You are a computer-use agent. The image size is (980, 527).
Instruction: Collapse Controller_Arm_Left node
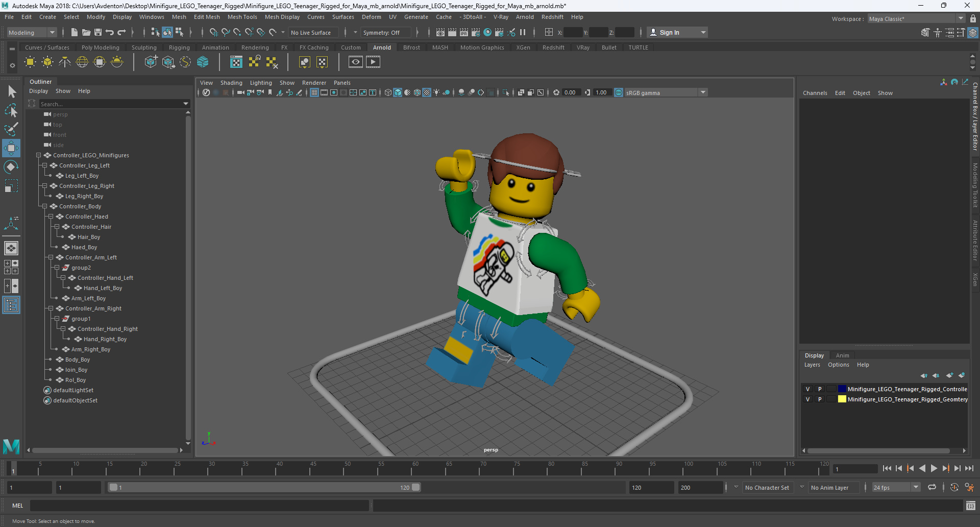(51, 257)
